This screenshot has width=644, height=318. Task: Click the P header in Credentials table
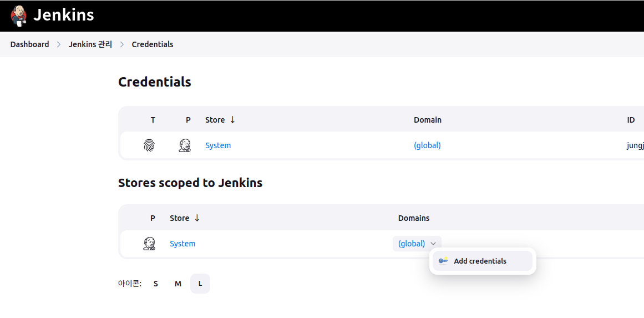(188, 120)
